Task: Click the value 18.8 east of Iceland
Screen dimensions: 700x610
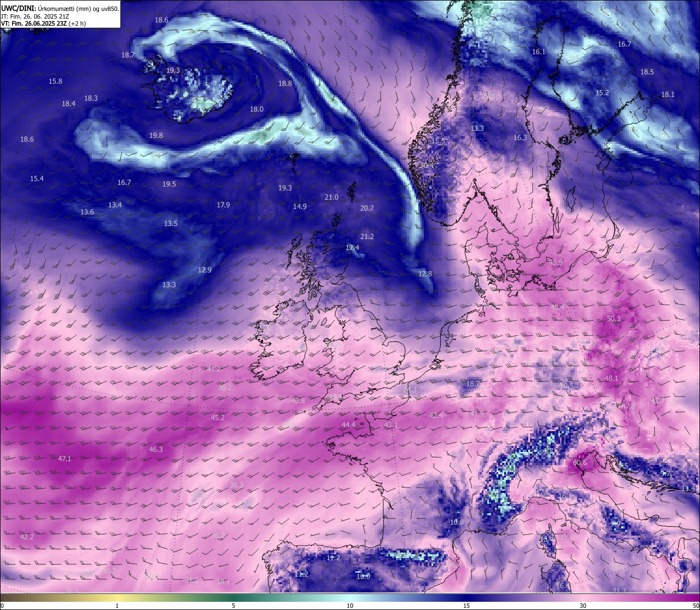Action: [x=285, y=83]
